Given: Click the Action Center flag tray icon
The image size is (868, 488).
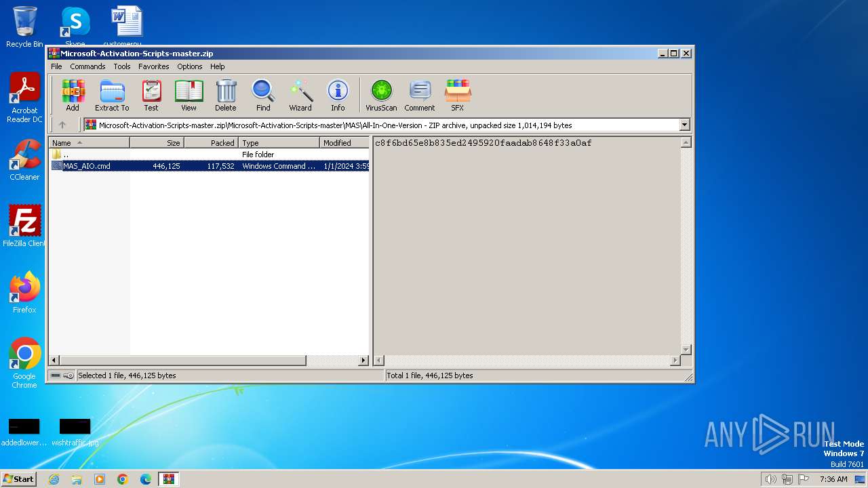Looking at the screenshot, I should tap(804, 479).
